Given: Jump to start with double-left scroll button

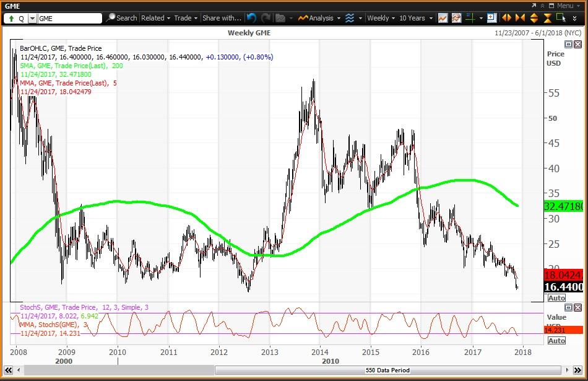Looking at the screenshot, I should pyautogui.click(x=8, y=370).
